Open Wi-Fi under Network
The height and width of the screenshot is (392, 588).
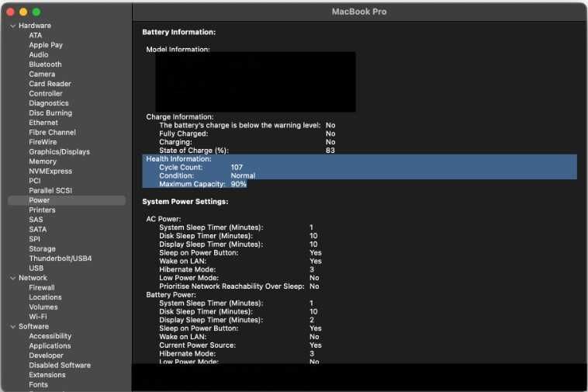coord(38,317)
